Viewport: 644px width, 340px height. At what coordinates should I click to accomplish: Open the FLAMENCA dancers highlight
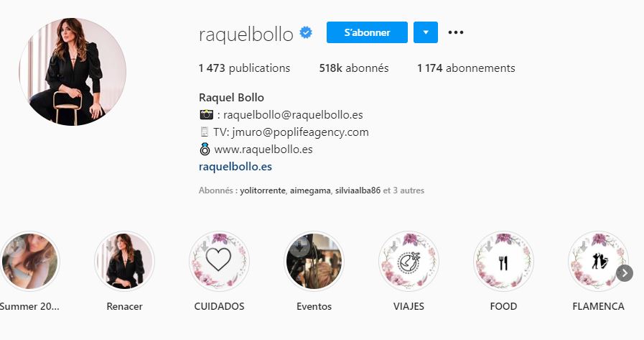coord(599,261)
